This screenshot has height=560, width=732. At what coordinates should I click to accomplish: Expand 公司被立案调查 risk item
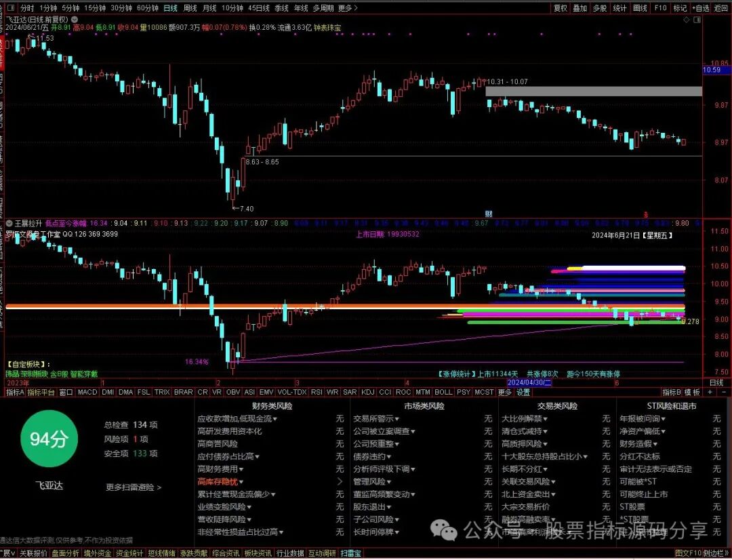click(384, 431)
